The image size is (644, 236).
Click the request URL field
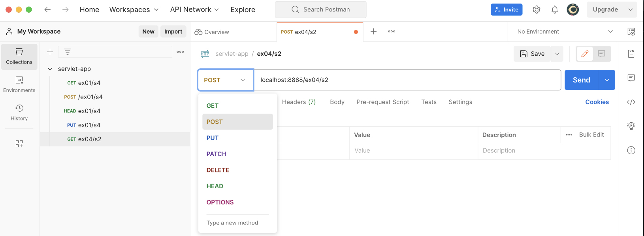point(407,80)
